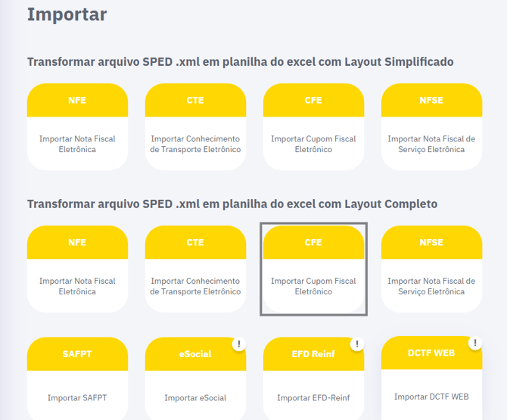Choose NFSE card under Layout Completo
507x420 pixels.
click(x=431, y=269)
